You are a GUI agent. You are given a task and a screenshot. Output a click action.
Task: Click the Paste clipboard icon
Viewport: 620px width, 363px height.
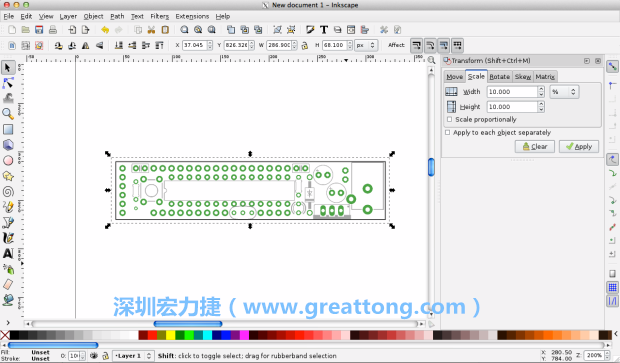click(165, 30)
